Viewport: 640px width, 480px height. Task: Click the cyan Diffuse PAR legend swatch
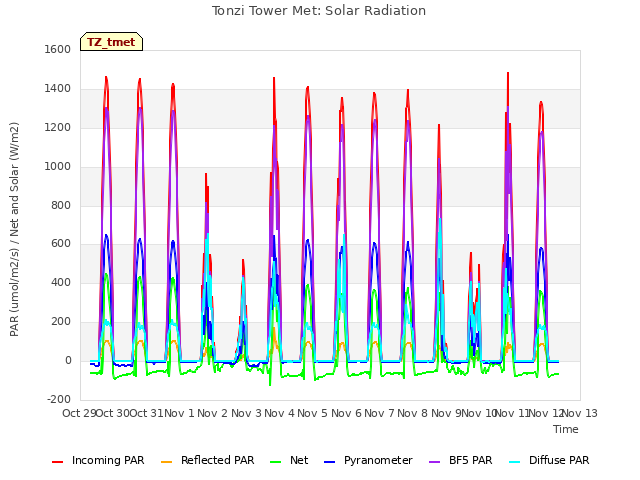coord(515,462)
